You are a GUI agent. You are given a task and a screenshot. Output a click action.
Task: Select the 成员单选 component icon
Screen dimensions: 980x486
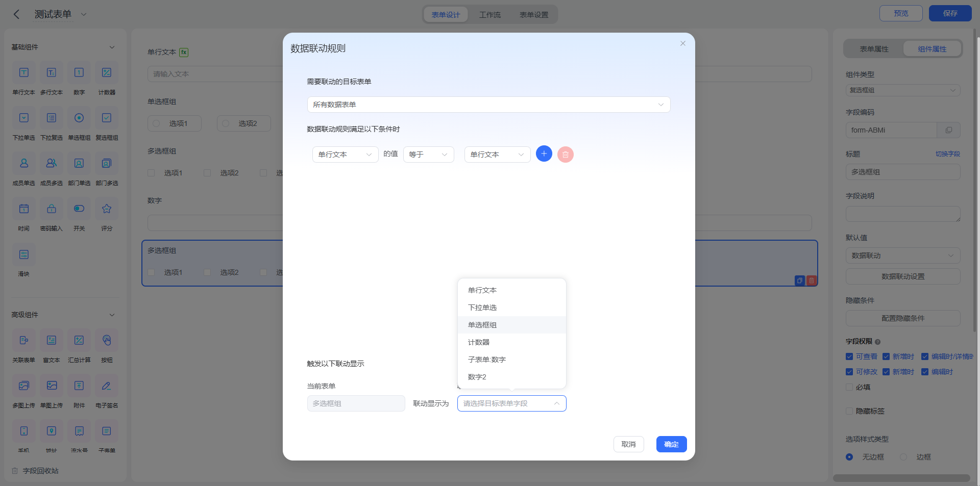point(24,163)
